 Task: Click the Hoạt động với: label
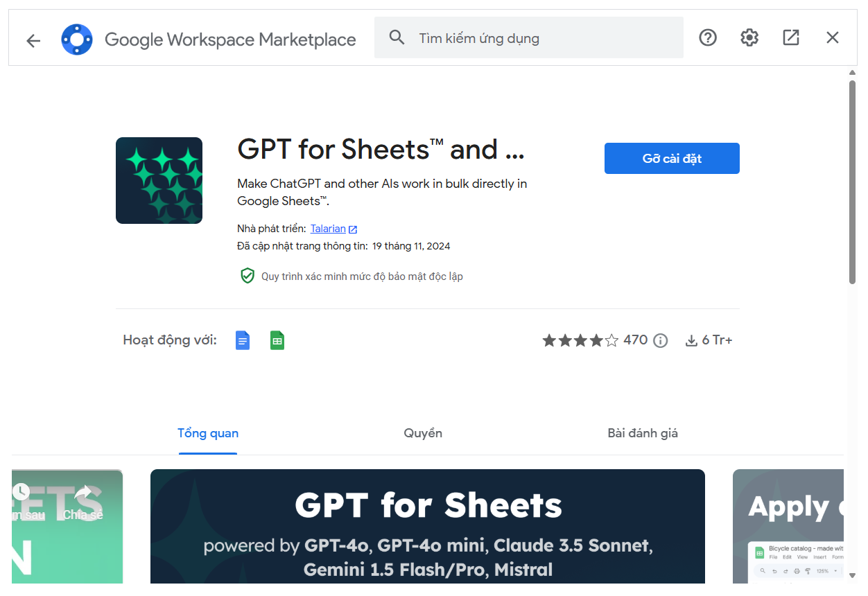[170, 340]
